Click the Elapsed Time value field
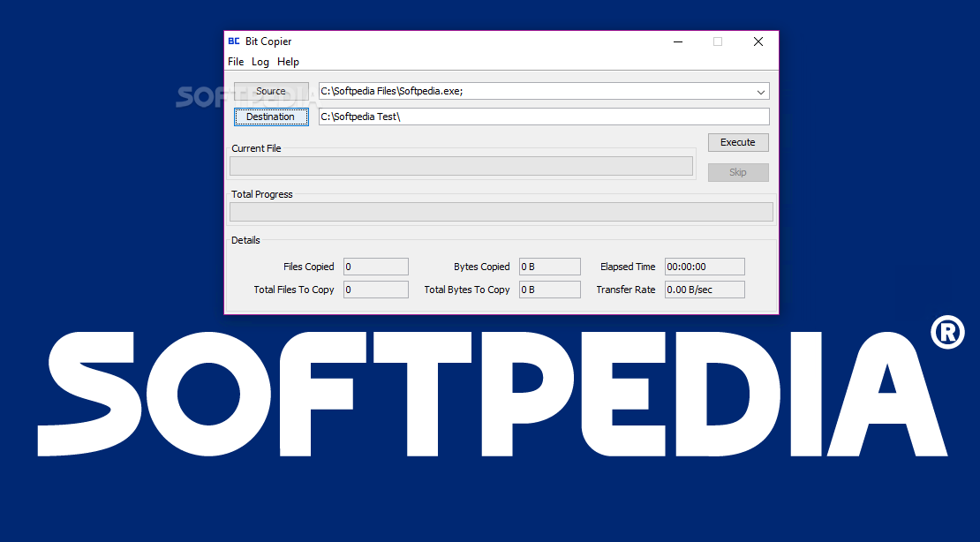 705,267
